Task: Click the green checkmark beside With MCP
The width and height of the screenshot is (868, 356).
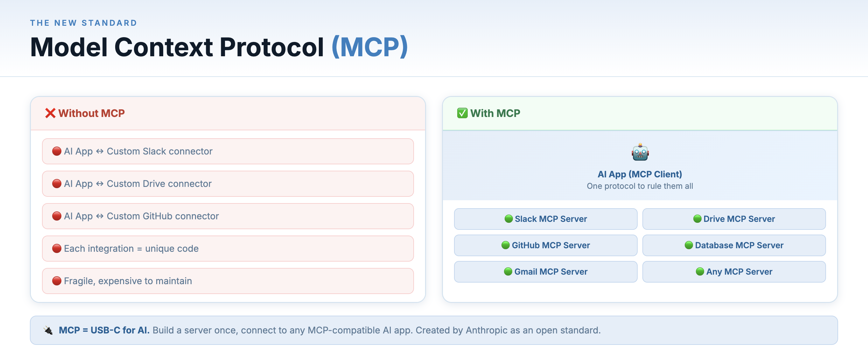Action: coord(462,113)
